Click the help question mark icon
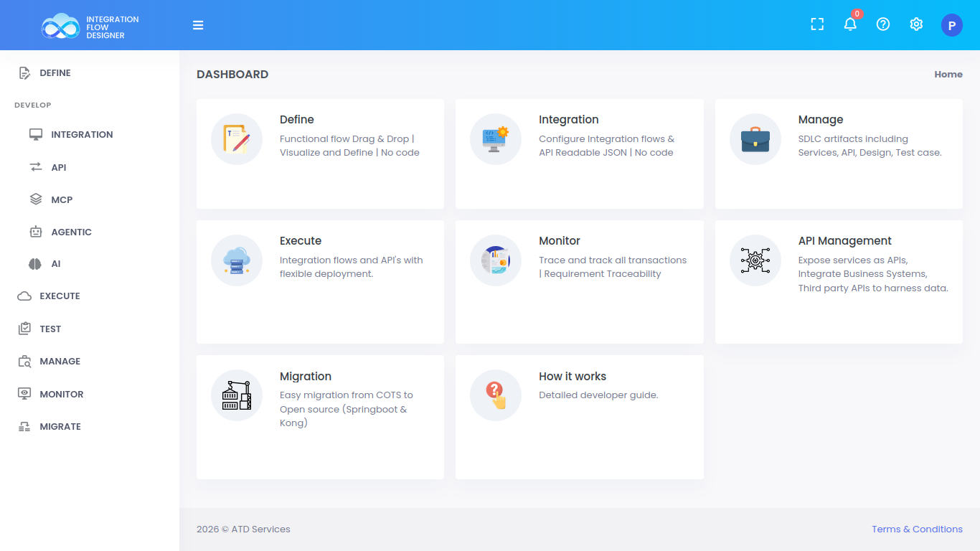 click(x=883, y=24)
